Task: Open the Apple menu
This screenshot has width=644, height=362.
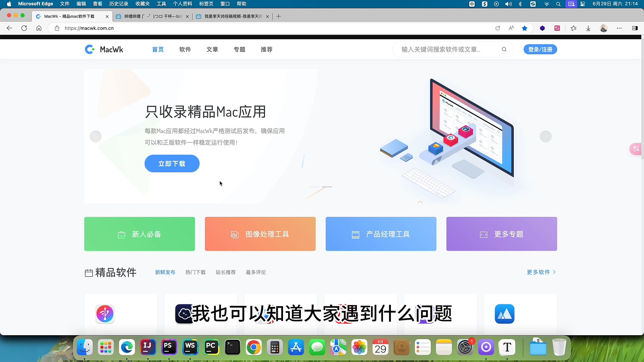Action: [x=9, y=4]
